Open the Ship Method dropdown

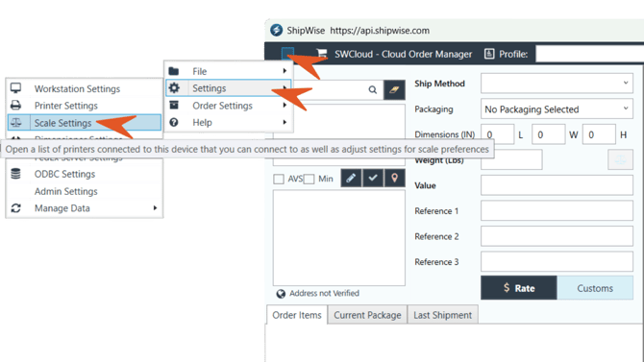(557, 84)
